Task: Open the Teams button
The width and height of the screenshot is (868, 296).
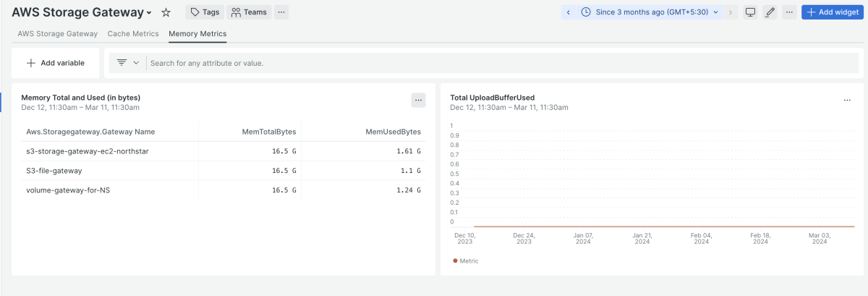Action: [x=249, y=12]
